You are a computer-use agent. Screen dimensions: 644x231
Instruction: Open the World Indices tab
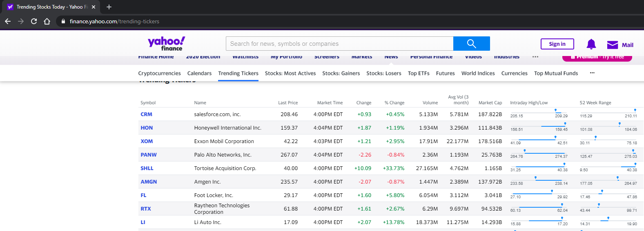[478, 73]
